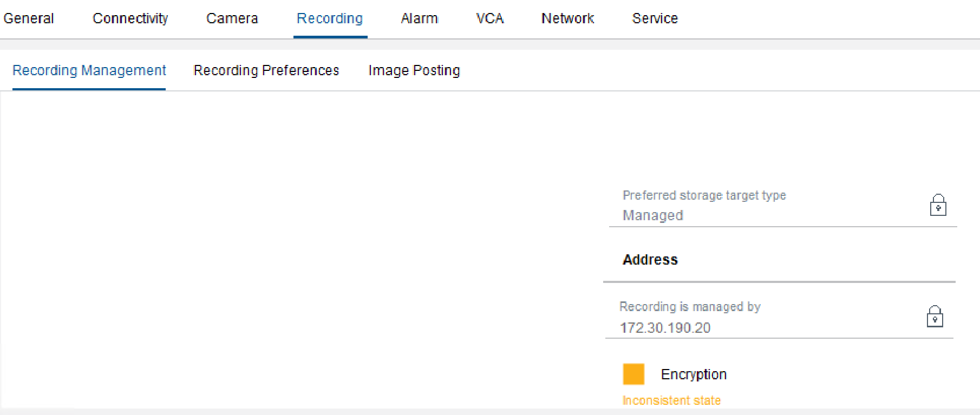Viewport: 980px width, 415px height.
Task: Open the Network tab
Action: pos(568,18)
